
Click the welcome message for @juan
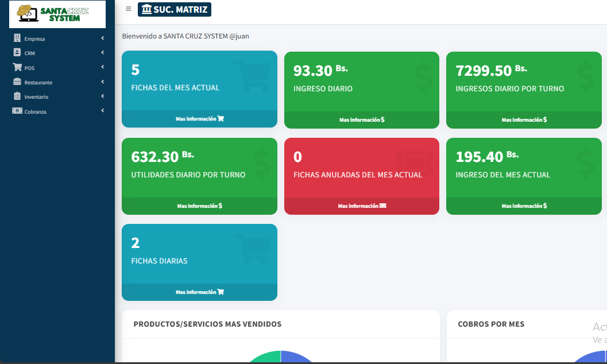(185, 36)
